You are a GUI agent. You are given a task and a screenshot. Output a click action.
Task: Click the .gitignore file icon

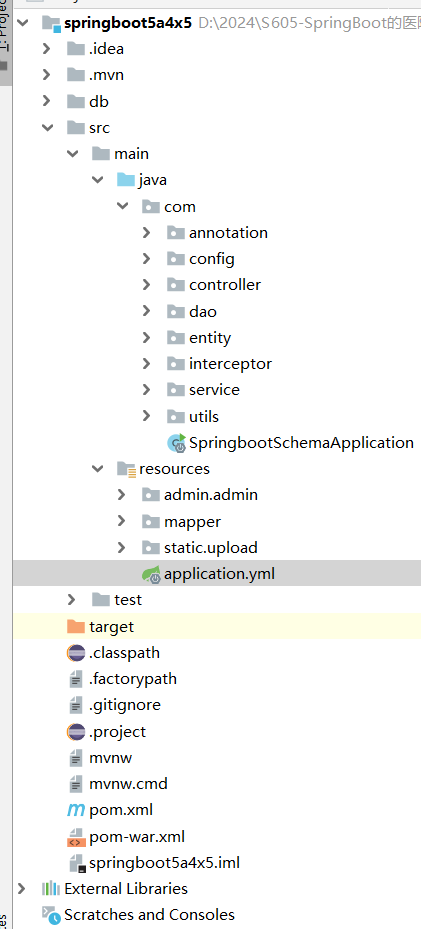click(x=76, y=705)
